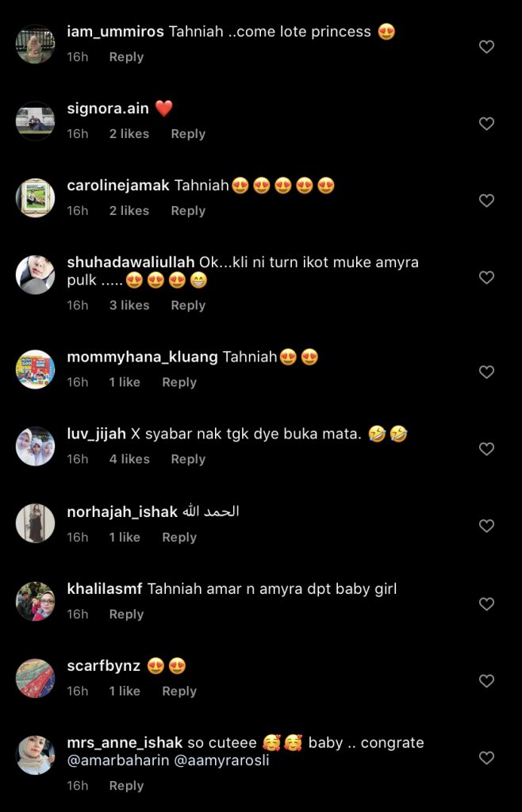Open mommyhana_kluang's profile avatar
Viewport: 522px width, 812px height.
click(x=35, y=370)
